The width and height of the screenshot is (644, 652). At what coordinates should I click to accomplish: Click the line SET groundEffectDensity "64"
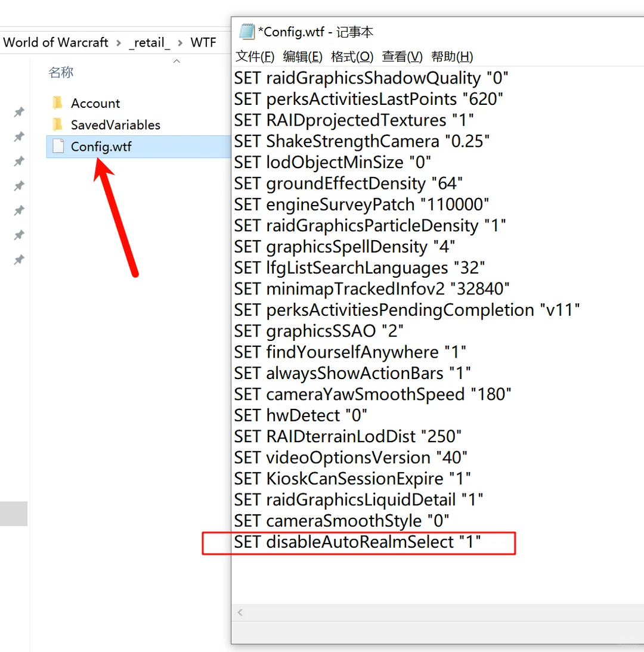(x=348, y=184)
